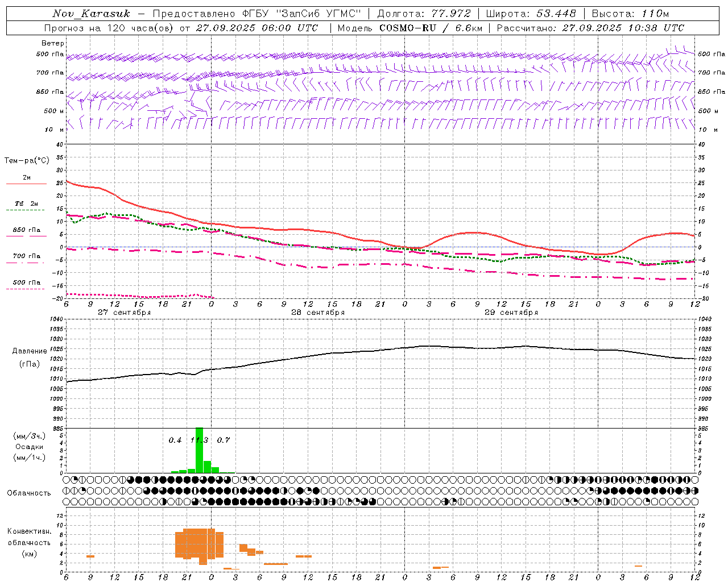Select the 850 гПа temperature legend entry
The image size is (728, 582).
click(x=26, y=230)
